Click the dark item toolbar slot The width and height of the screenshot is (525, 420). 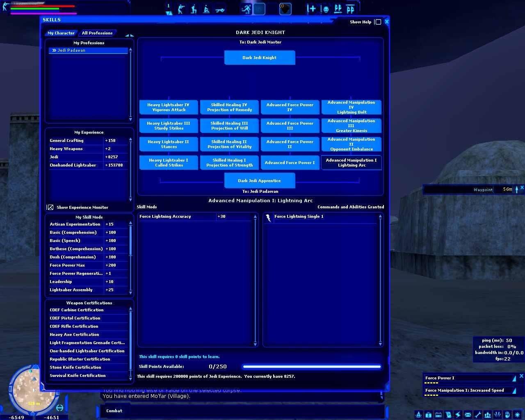tap(285, 9)
